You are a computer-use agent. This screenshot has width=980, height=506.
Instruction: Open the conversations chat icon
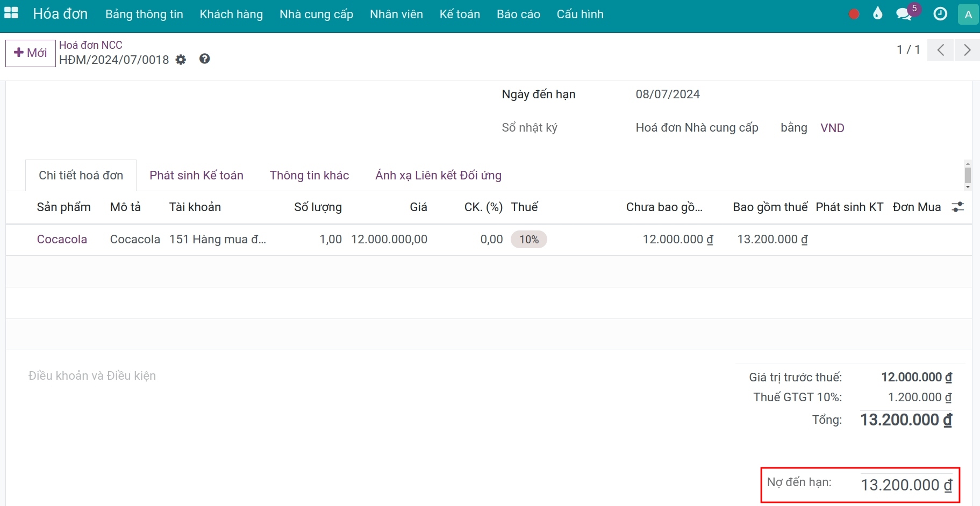pyautogui.click(x=904, y=14)
